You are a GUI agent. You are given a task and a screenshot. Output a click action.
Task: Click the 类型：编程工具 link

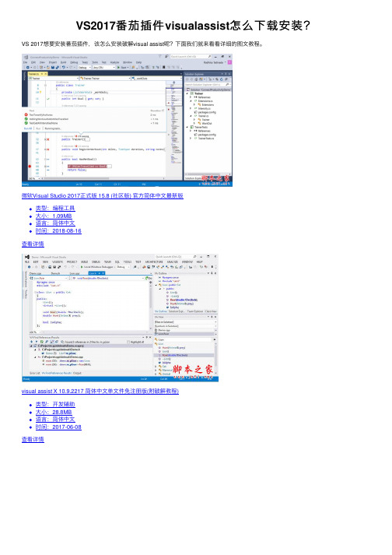pos(55,208)
